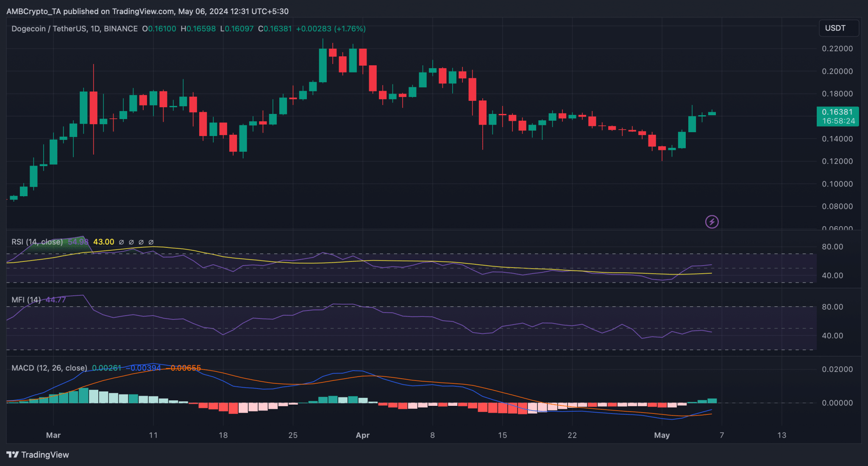Click the 0.12000 price axis label
This screenshot has height=466, width=868.
(837, 161)
